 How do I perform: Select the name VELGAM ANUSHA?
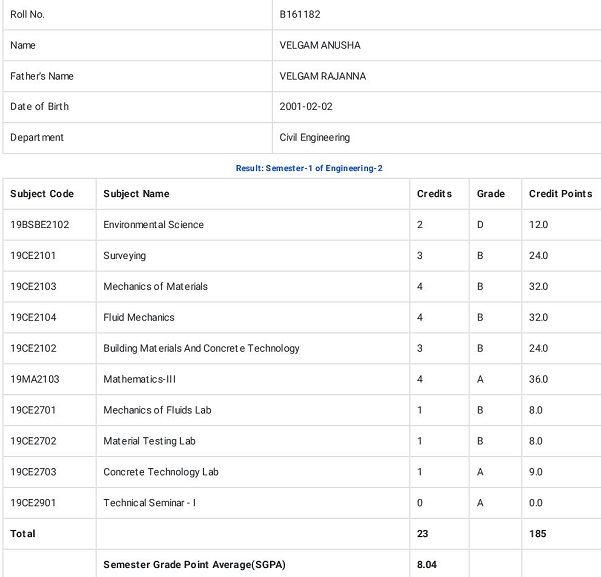[320, 45]
